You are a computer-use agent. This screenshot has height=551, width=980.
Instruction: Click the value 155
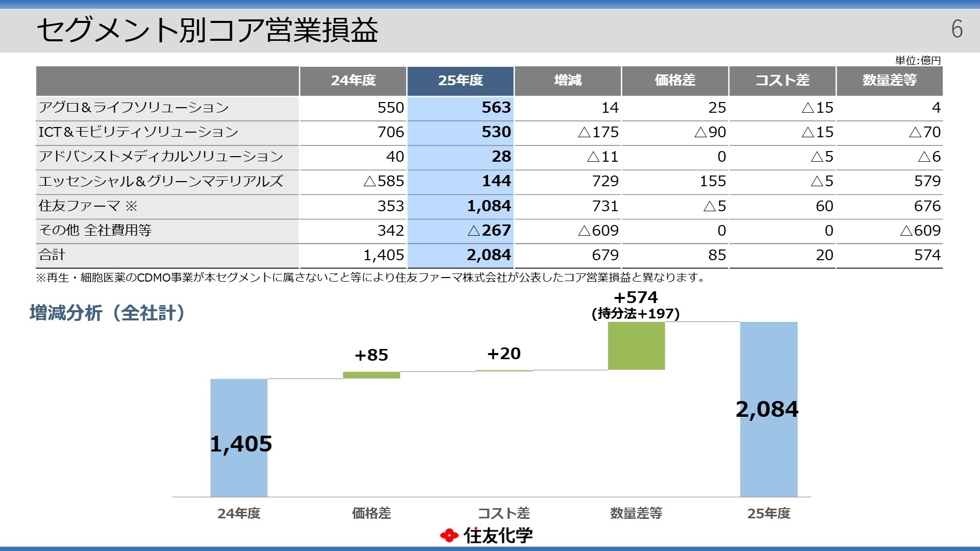(713, 181)
